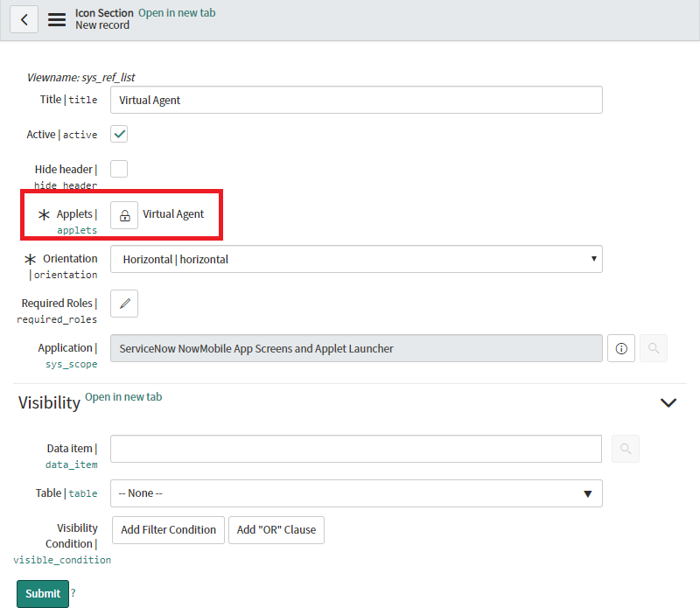Viewport: 700px width, 608px height.
Task: Check the Hide header checkbox
Action: coord(119,169)
